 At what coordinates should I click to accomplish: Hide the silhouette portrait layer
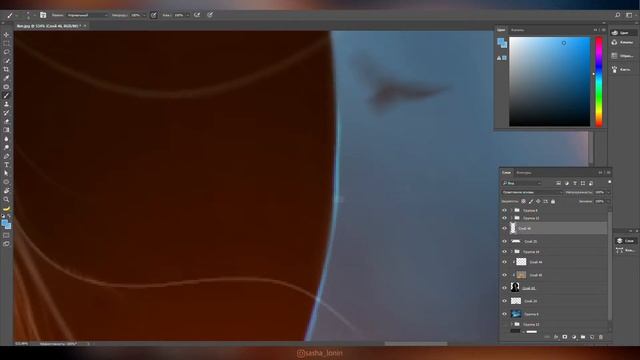click(504, 288)
